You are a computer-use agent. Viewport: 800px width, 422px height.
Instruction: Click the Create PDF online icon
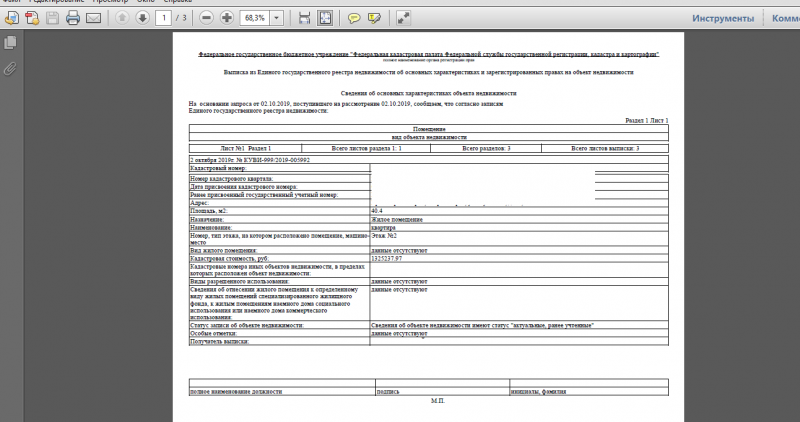click(31, 18)
